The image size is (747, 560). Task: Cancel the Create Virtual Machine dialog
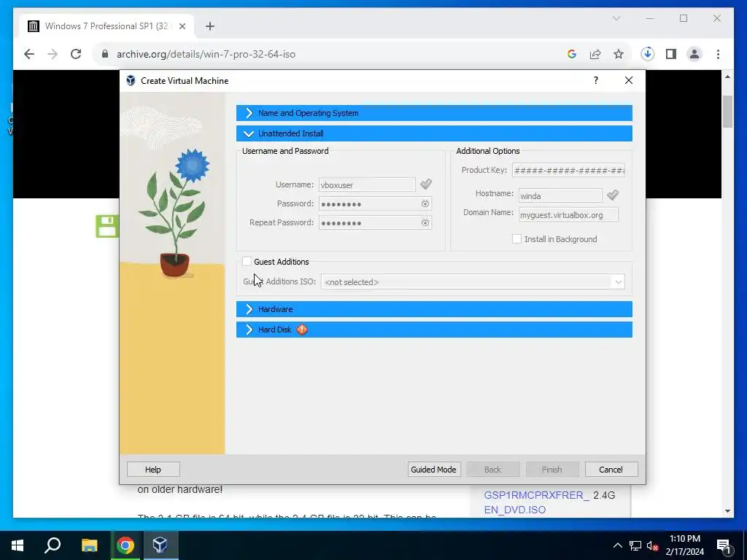click(x=611, y=470)
